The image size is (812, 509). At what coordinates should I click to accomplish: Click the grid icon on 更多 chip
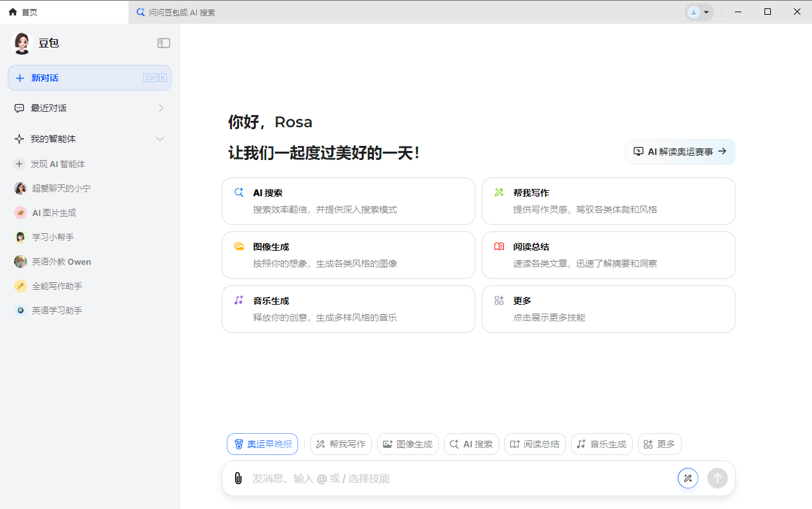point(646,443)
